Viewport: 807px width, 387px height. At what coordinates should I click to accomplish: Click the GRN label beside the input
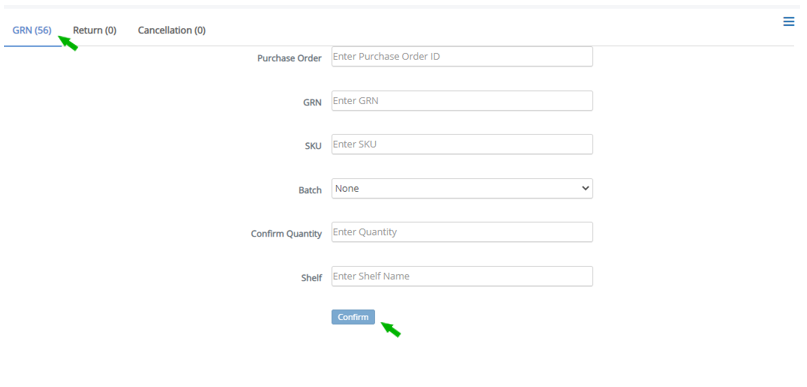312,102
